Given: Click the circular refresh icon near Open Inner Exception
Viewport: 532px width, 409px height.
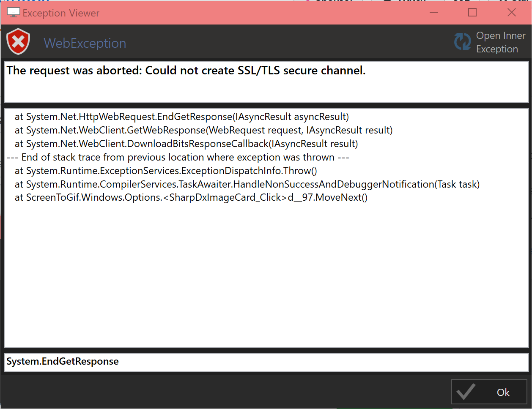Looking at the screenshot, I should pos(463,41).
